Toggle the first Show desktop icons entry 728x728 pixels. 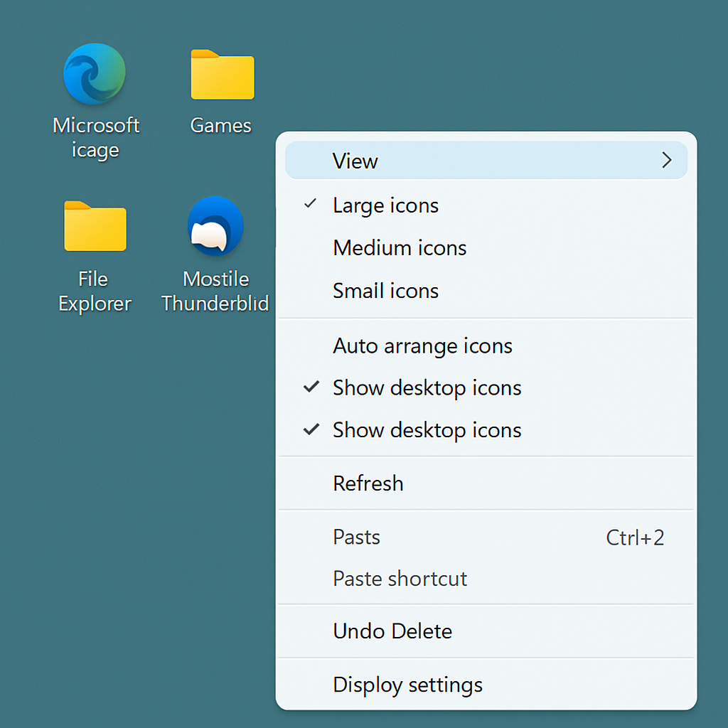click(x=486, y=387)
